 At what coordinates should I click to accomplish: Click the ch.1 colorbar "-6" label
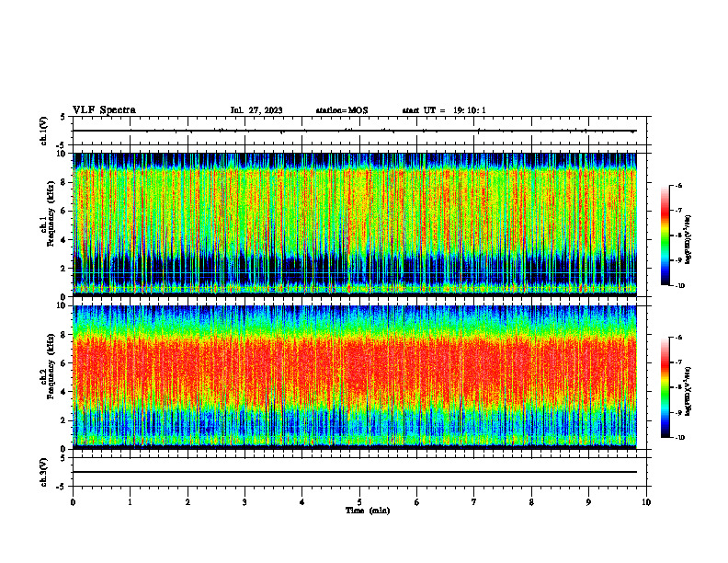(x=677, y=185)
